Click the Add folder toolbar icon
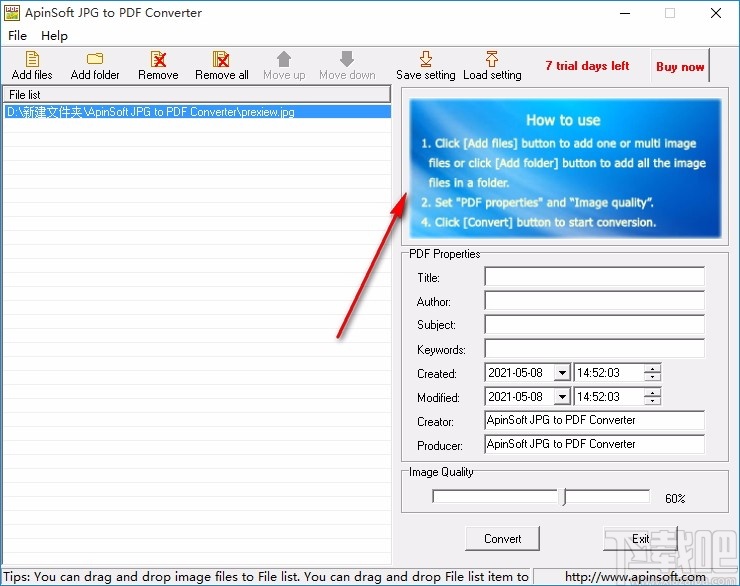Viewport: 740px width, 586px height. [95, 59]
